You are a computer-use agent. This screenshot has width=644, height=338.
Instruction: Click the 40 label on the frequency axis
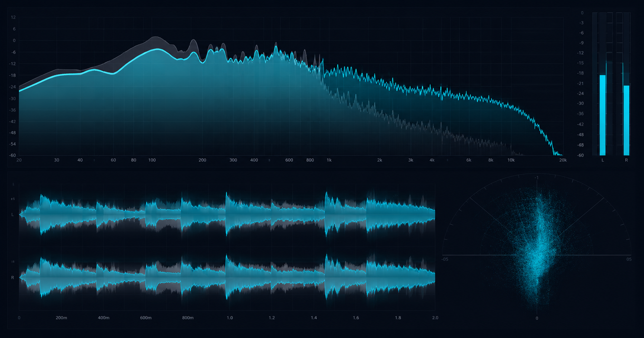(80, 160)
